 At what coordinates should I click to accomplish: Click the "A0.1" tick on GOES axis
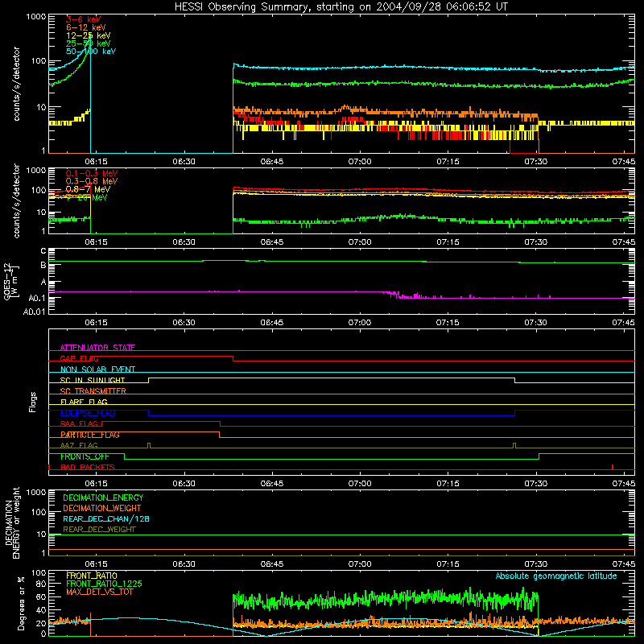click(x=37, y=298)
